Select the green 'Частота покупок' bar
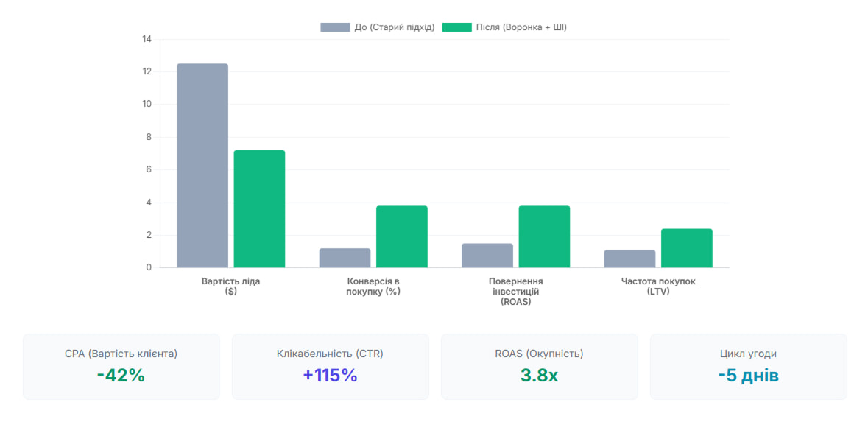The image size is (868, 422). pyautogui.click(x=686, y=248)
